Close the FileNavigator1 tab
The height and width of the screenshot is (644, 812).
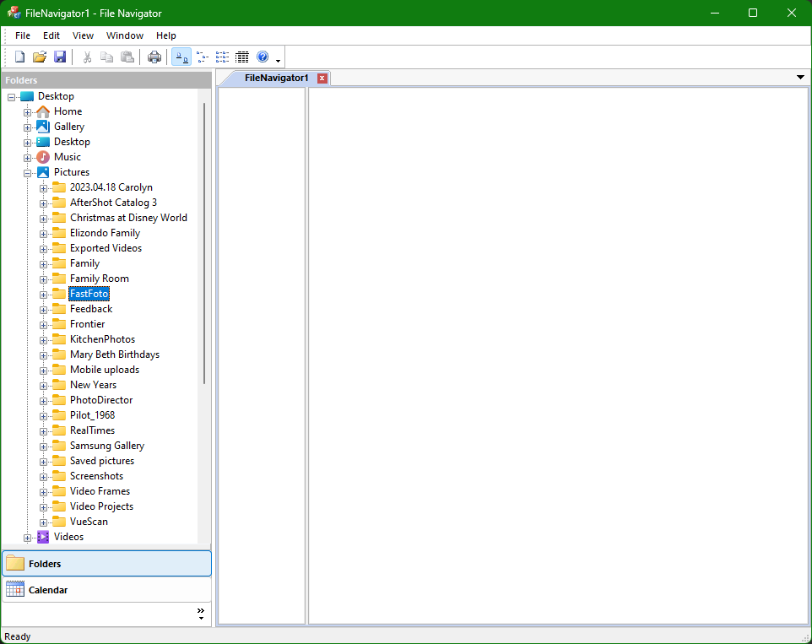pyautogui.click(x=321, y=77)
